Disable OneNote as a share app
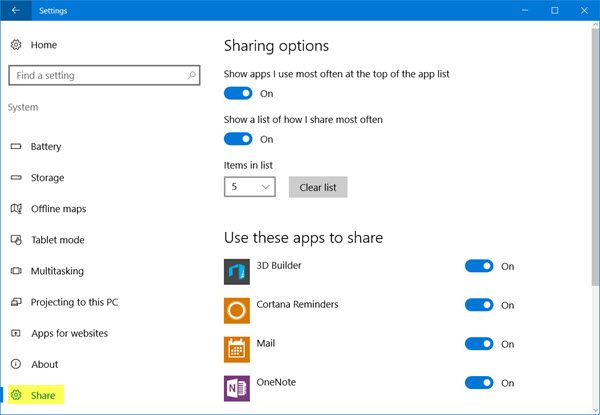The height and width of the screenshot is (415, 600). point(479,382)
